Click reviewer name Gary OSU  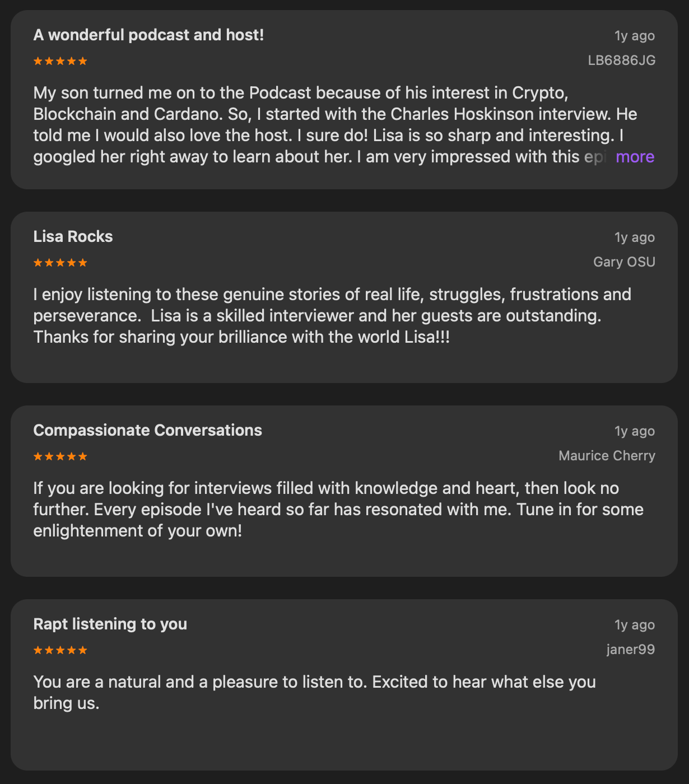pos(624,262)
